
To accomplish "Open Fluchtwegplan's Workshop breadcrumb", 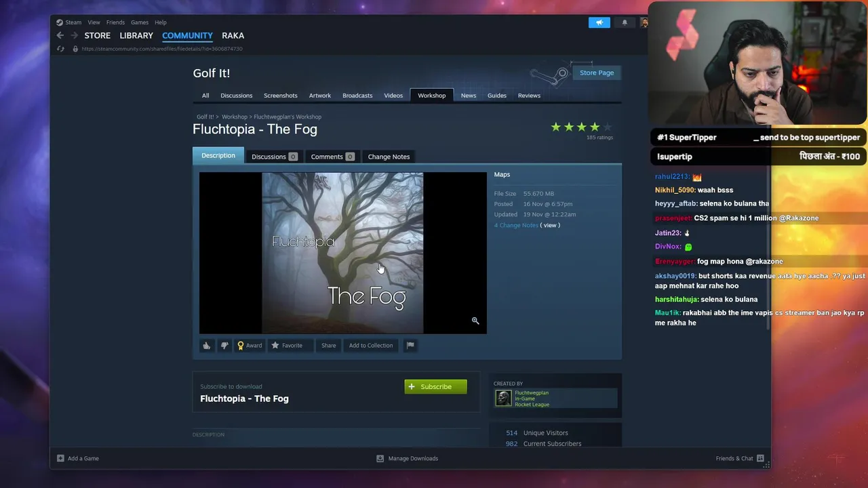I will coord(288,117).
